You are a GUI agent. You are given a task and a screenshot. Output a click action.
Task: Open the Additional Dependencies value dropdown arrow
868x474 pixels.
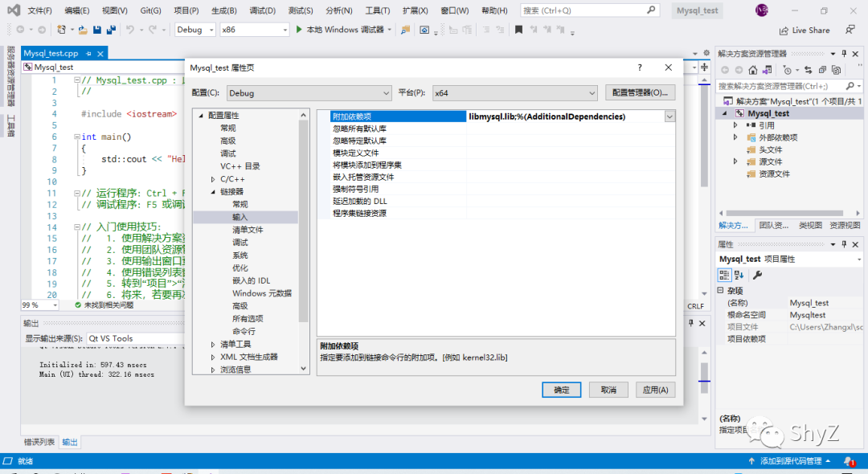[x=669, y=116]
